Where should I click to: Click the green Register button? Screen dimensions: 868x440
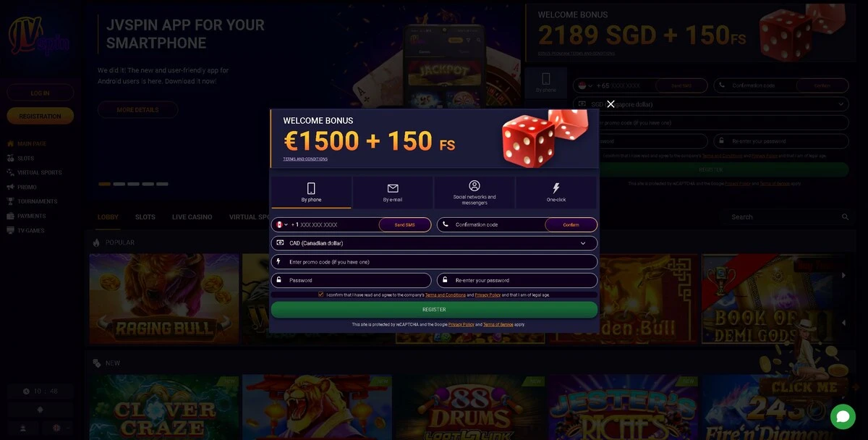[434, 310]
